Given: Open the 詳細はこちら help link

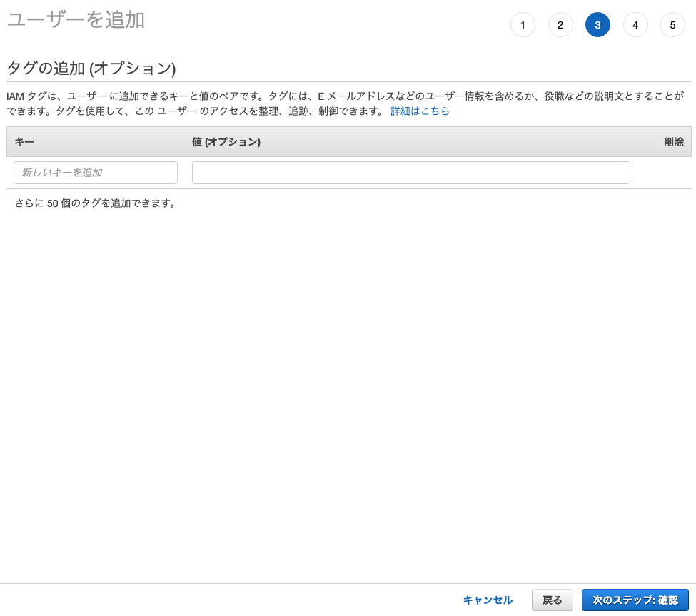Looking at the screenshot, I should coord(420,111).
